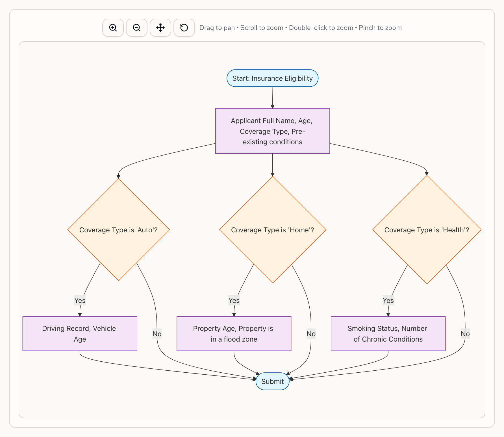The image size is (504, 437).
Task: Click the 'Coverage Type is 'Auto'?' diamond
Action: [x=119, y=230]
